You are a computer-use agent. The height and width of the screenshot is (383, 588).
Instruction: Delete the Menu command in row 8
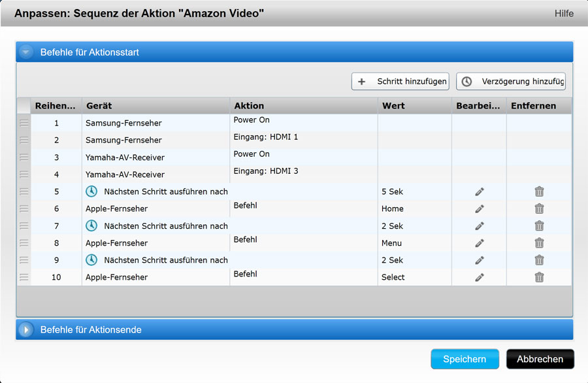539,243
